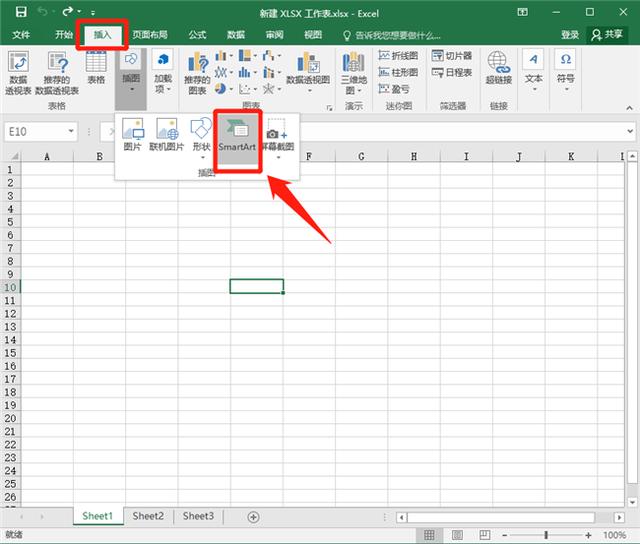Insert a 数据透视表 pivot table
The height and width of the screenshot is (544, 640).
click(18, 73)
